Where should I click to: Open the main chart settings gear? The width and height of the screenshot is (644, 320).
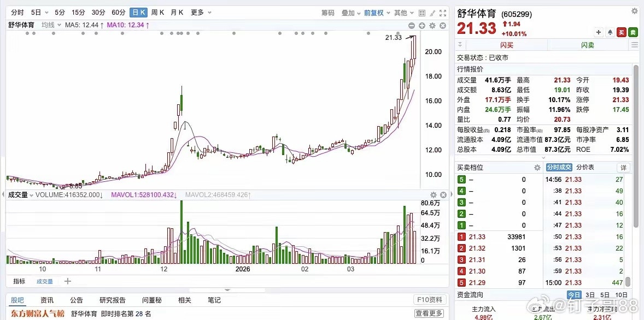point(431,26)
